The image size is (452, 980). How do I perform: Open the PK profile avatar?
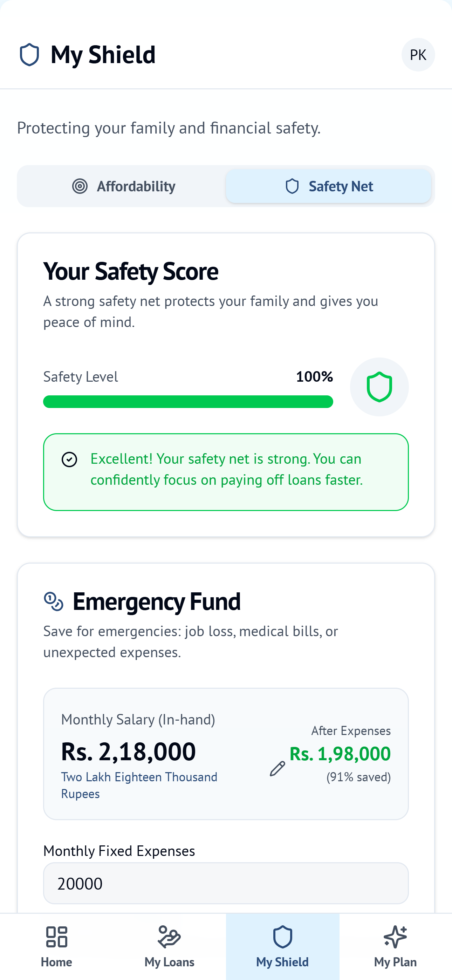coord(418,54)
